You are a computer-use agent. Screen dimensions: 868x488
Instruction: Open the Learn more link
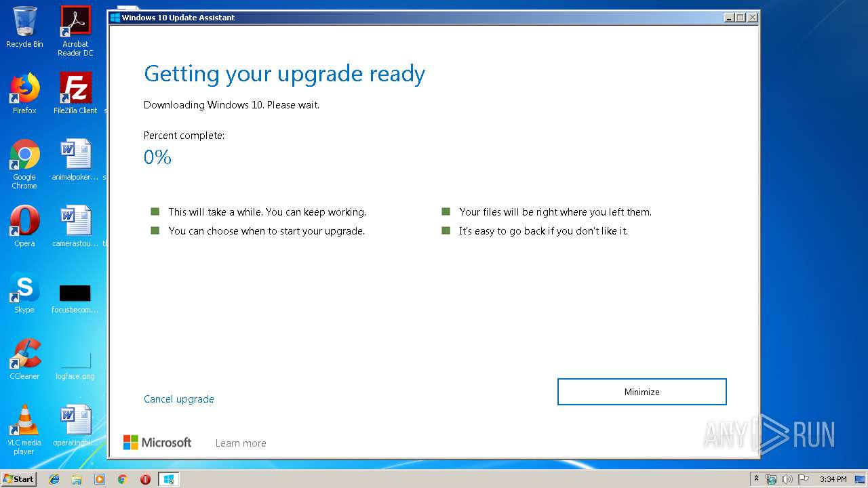(x=241, y=443)
